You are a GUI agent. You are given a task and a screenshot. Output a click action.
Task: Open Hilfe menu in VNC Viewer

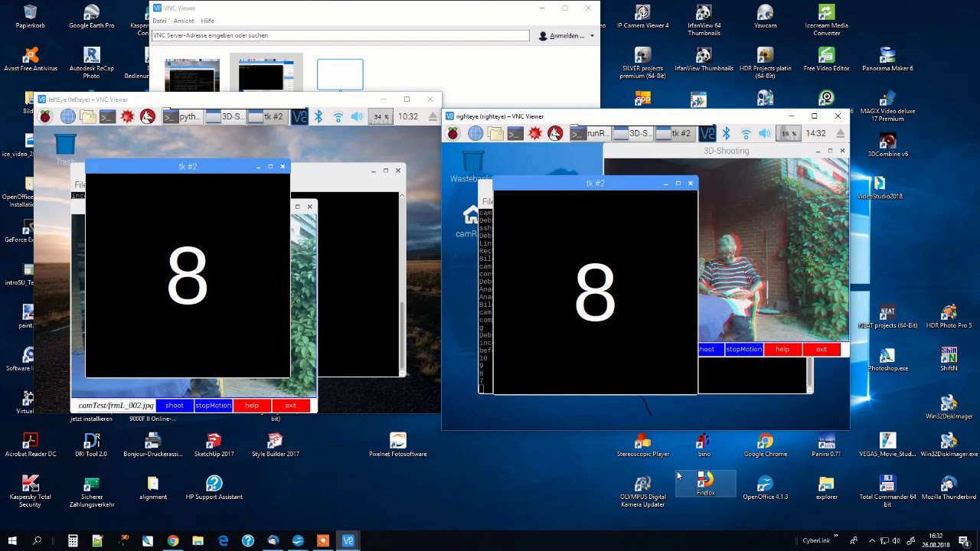[x=207, y=21]
